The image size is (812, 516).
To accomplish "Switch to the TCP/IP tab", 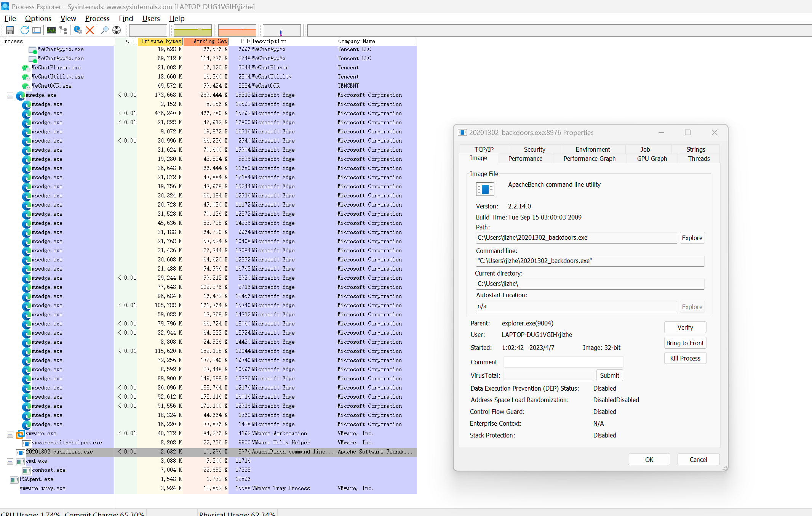I will [x=484, y=149].
